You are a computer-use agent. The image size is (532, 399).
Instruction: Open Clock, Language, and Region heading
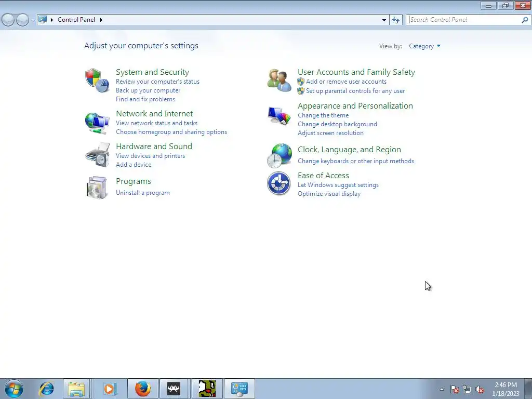pyautogui.click(x=349, y=149)
